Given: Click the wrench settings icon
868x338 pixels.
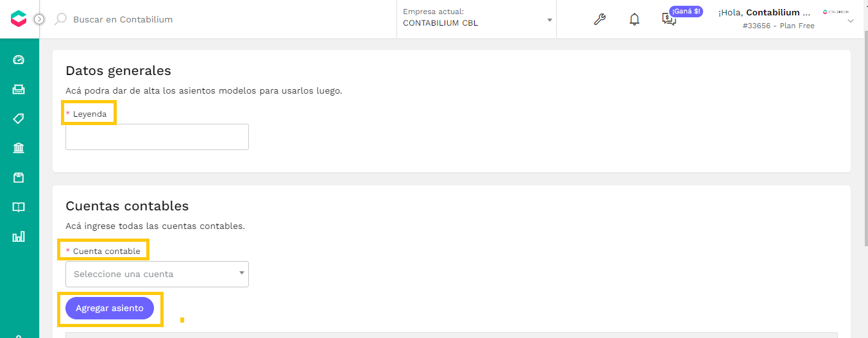Looking at the screenshot, I should (600, 19).
